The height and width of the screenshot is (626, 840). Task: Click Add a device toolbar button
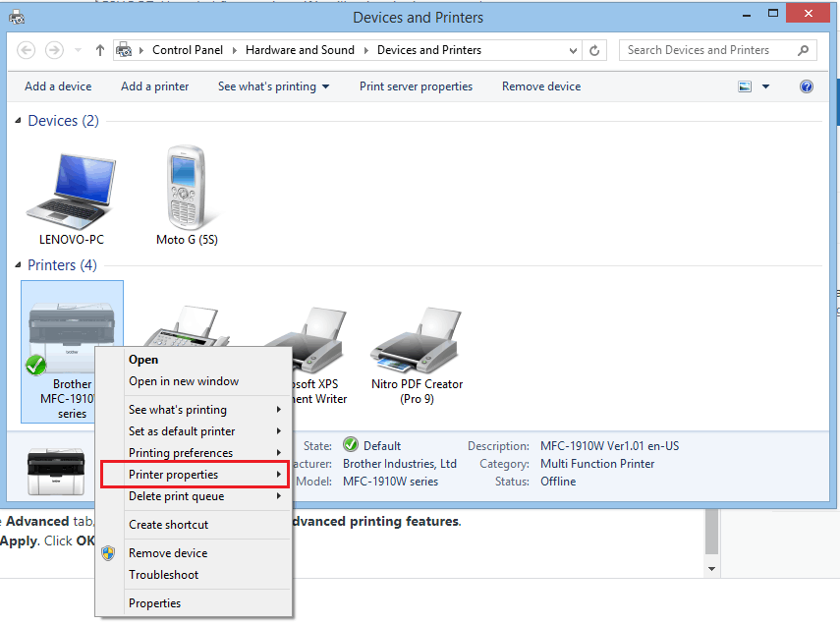58,86
